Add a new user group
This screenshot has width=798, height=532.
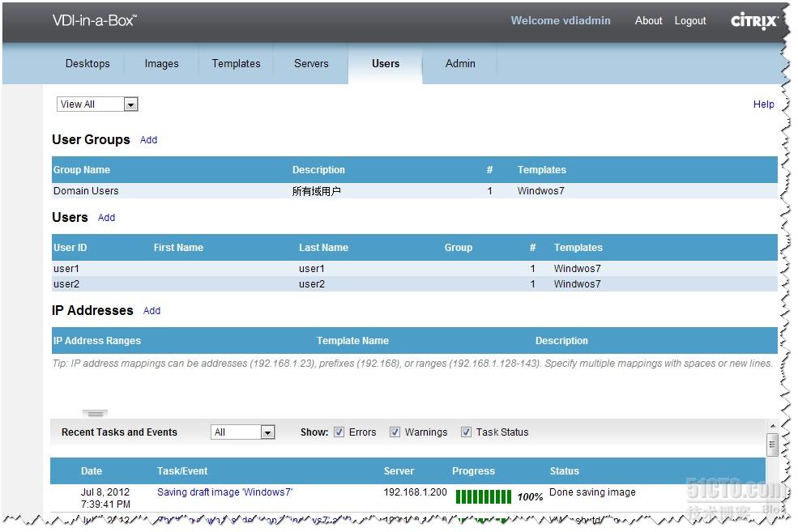148,140
